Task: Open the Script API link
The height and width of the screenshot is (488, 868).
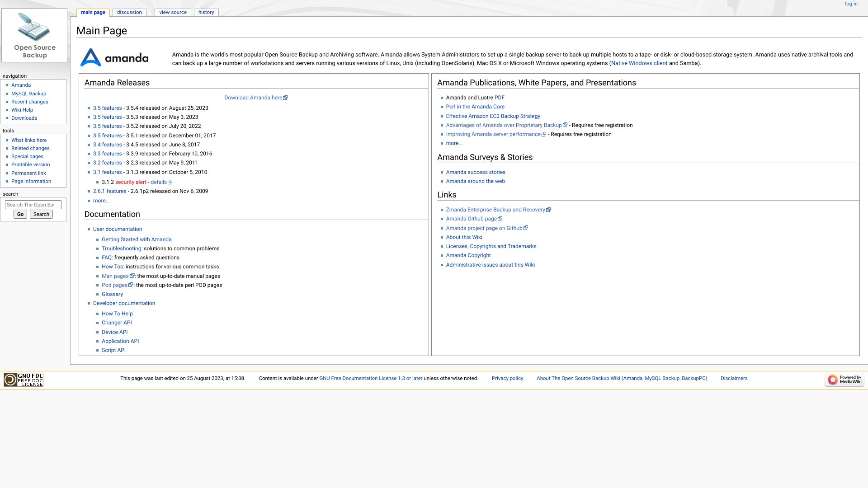Action: (113, 351)
